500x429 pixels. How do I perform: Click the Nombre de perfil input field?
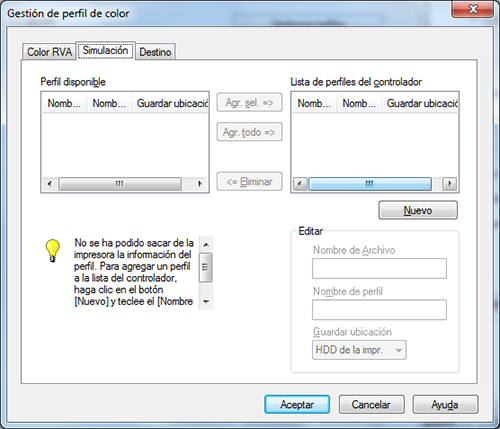379,310
